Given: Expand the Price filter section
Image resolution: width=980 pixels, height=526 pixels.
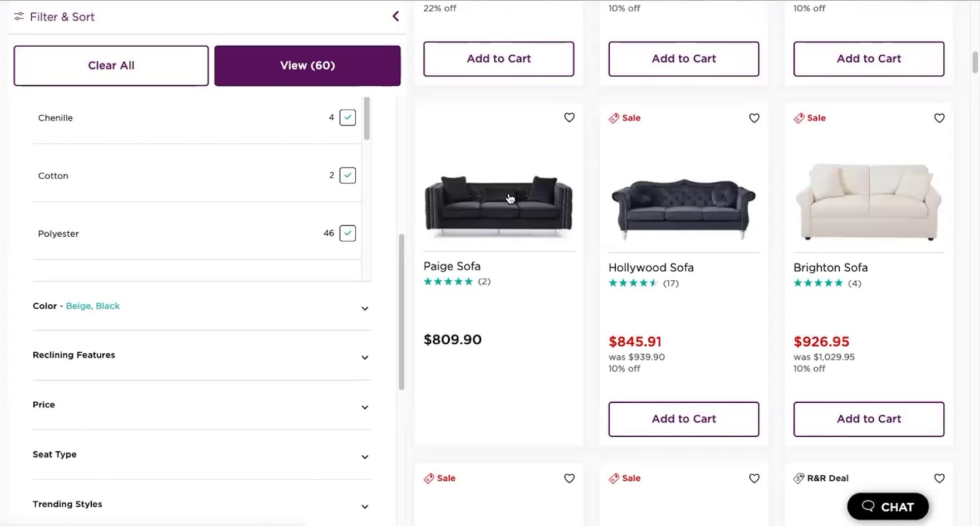Looking at the screenshot, I should pos(365,407).
